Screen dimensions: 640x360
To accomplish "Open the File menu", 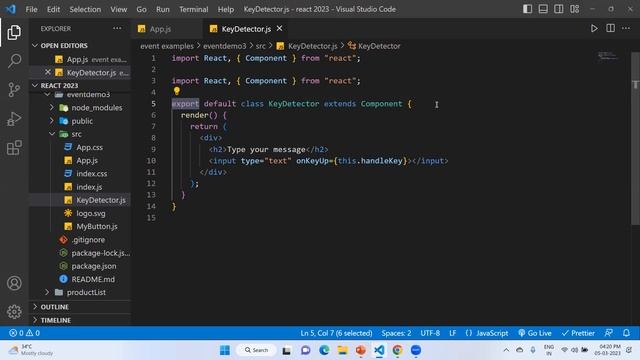I will point(31,9).
